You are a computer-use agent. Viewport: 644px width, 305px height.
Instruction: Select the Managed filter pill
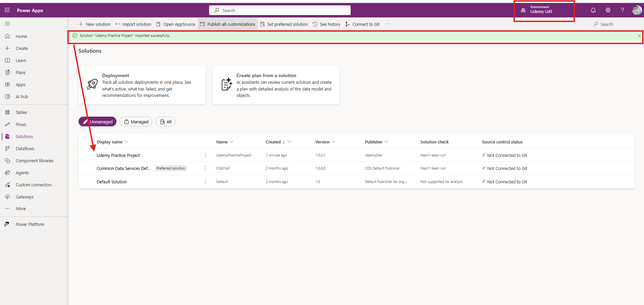(x=136, y=122)
